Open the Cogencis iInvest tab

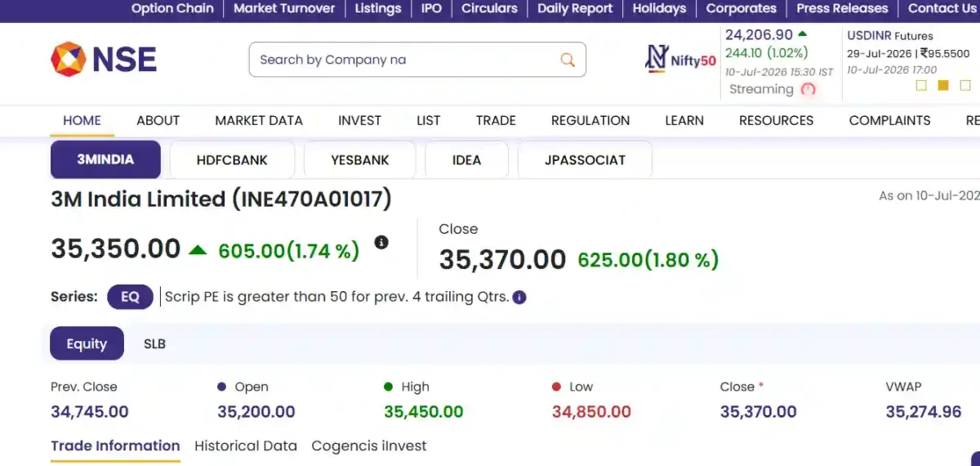click(x=369, y=446)
